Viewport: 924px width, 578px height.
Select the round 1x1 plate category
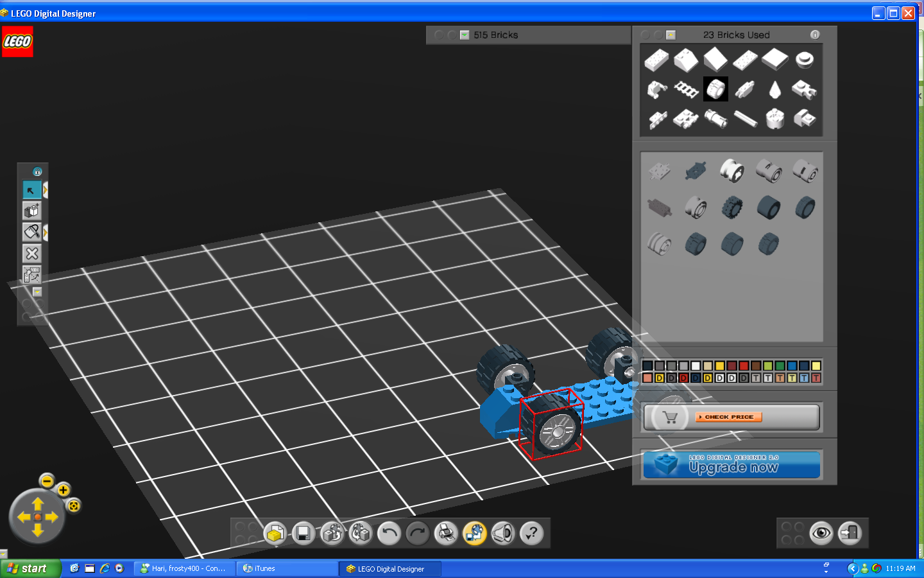point(805,60)
